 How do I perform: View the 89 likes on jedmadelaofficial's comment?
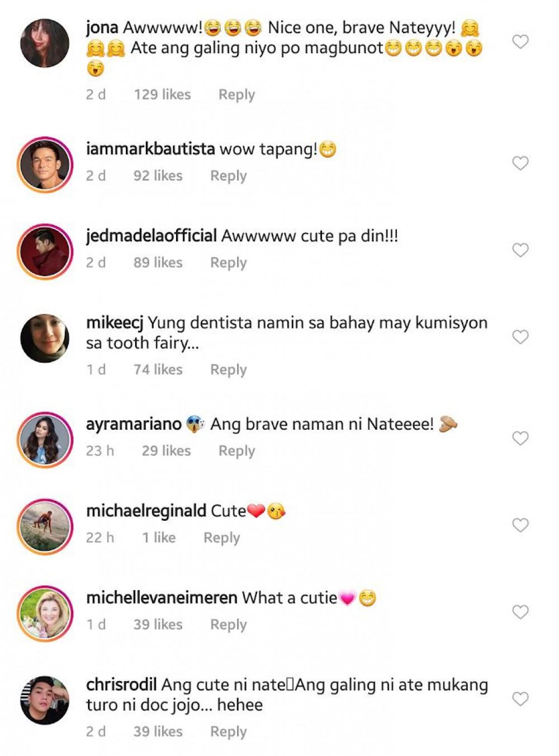[158, 263]
